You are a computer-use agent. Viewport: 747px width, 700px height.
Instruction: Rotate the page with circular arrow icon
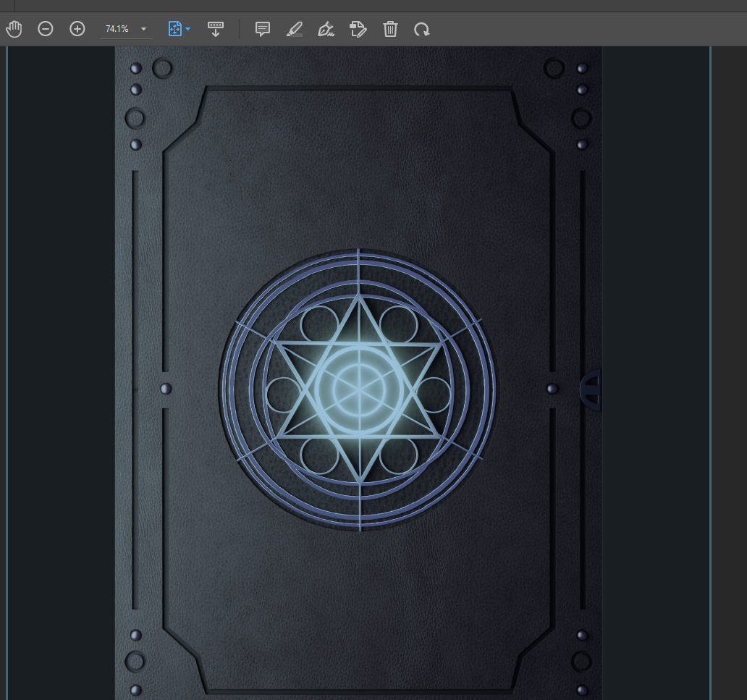[x=422, y=29]
